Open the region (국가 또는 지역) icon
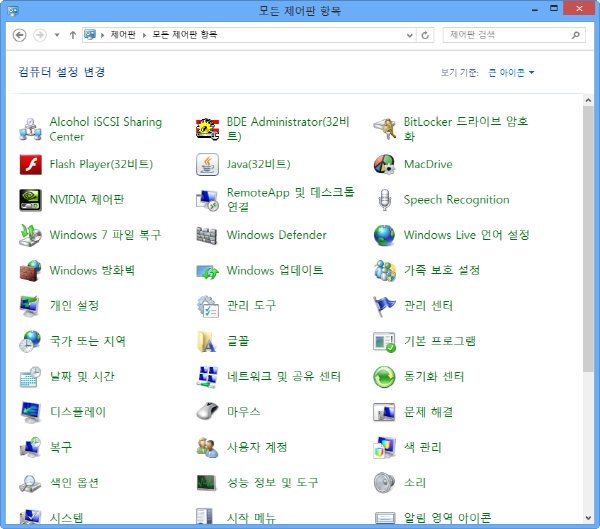 coord(30,341)
